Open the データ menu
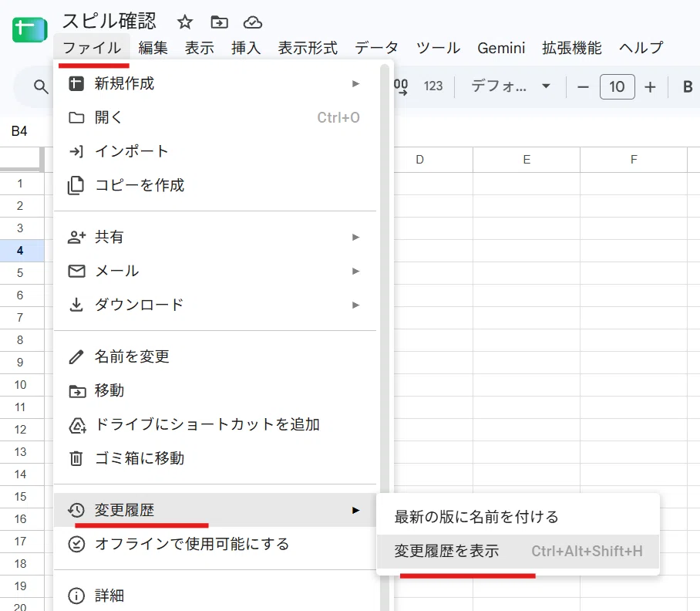 (x=376, y=47)
